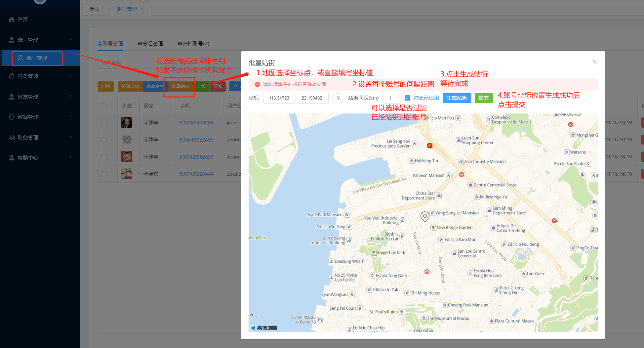Click the McDonald's marker on map
Screen dimensions: 644x348
pyautogui.click(x=430, y=146)
